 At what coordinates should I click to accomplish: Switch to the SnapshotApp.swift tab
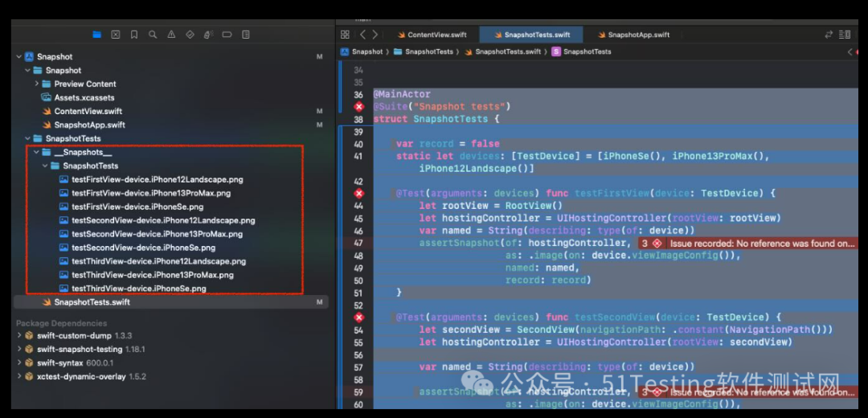click(633, 35)
